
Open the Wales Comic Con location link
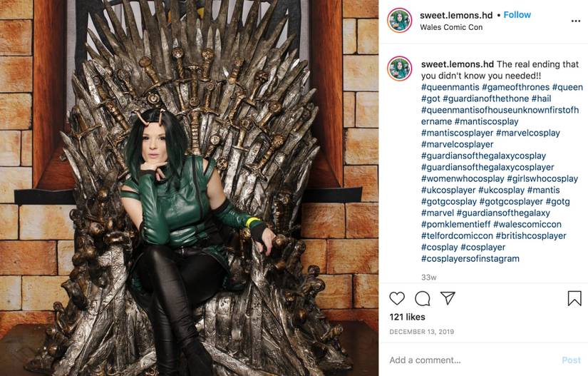(x=451, y=27)
